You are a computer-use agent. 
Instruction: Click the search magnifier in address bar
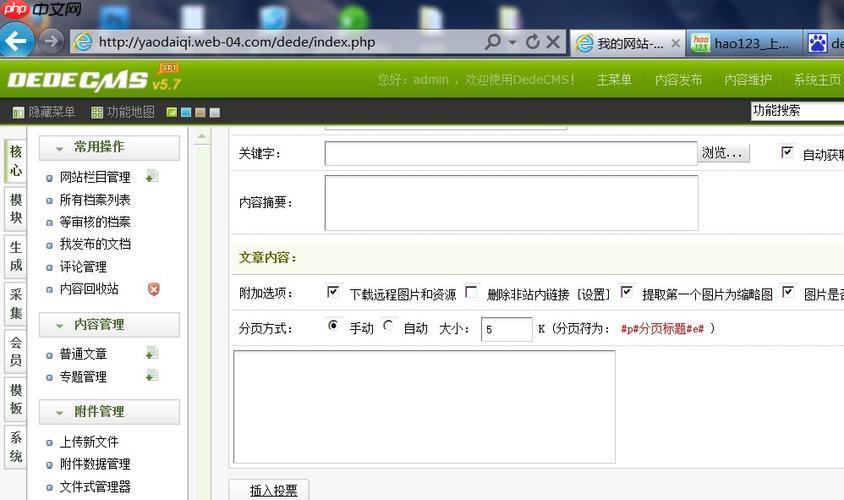[492, 41]
